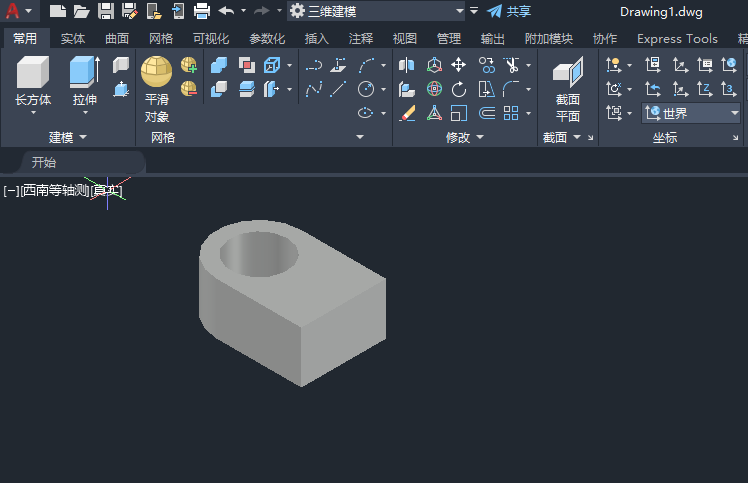Click the Undo arrow in the title bar

(x=226, y=11)
